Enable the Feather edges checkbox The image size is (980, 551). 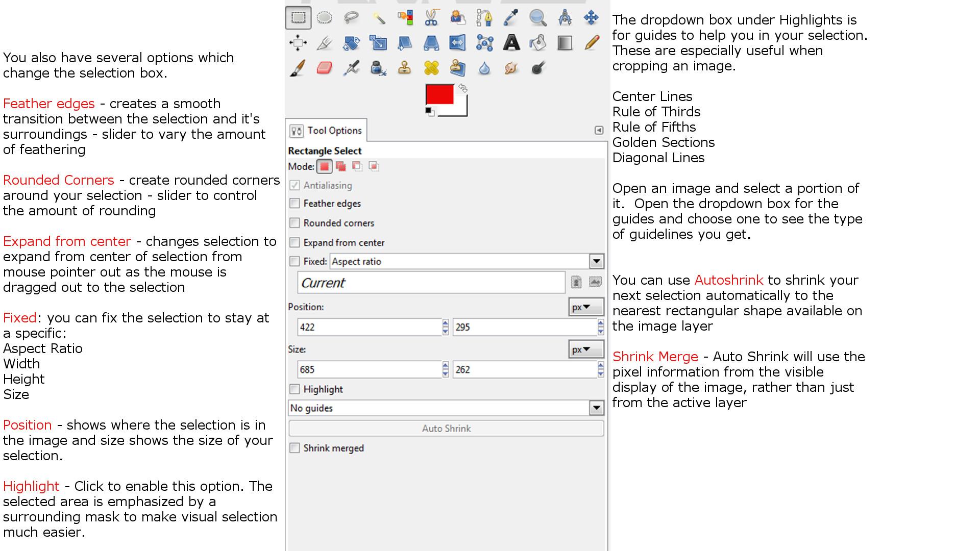[295, 204]
